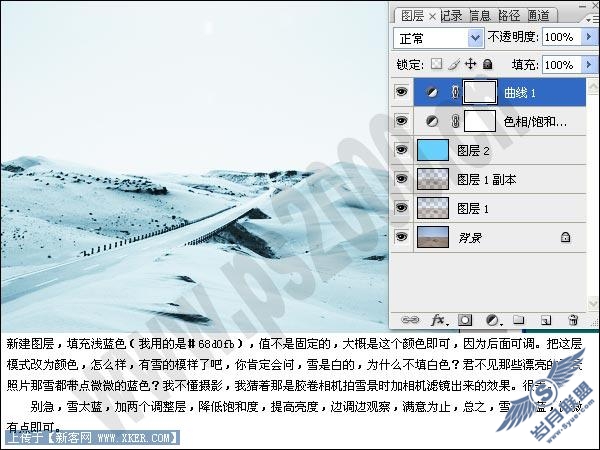600x450 pixels.
Task: Toggle visibility of 图层 1 副本
Action: [401, 179]
